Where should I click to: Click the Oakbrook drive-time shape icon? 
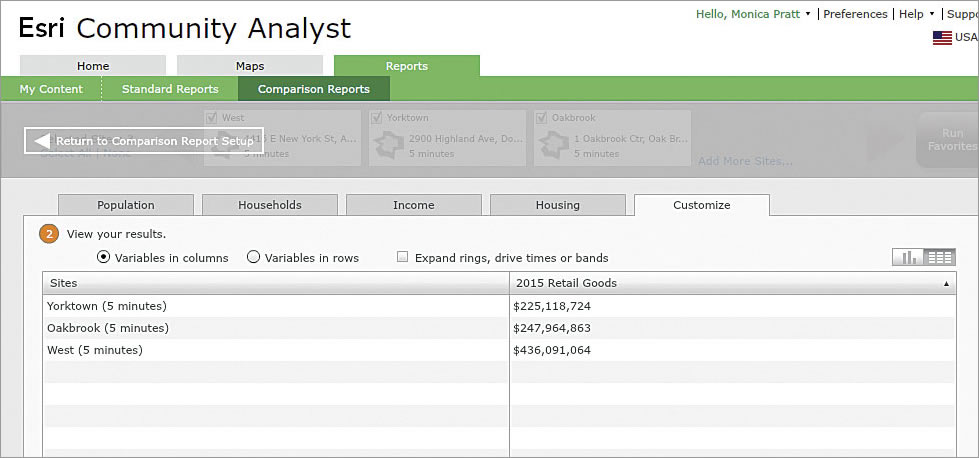(554, 146)
